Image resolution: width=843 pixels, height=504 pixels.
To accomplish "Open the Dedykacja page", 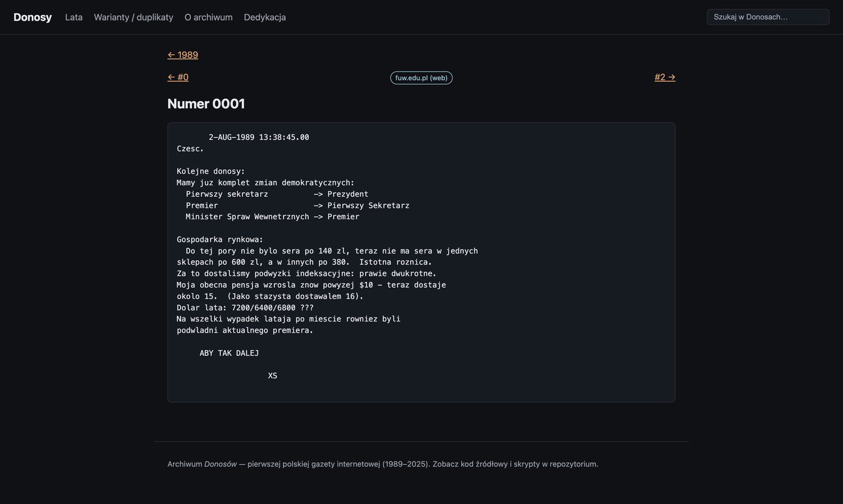I will [x=265, y=17].
